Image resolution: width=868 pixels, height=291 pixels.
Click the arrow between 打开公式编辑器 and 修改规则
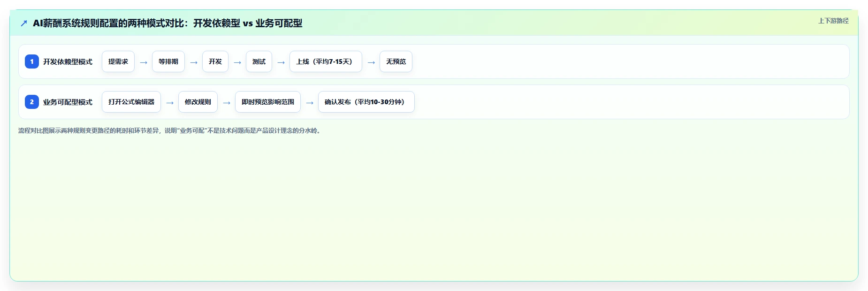point(170,103)
